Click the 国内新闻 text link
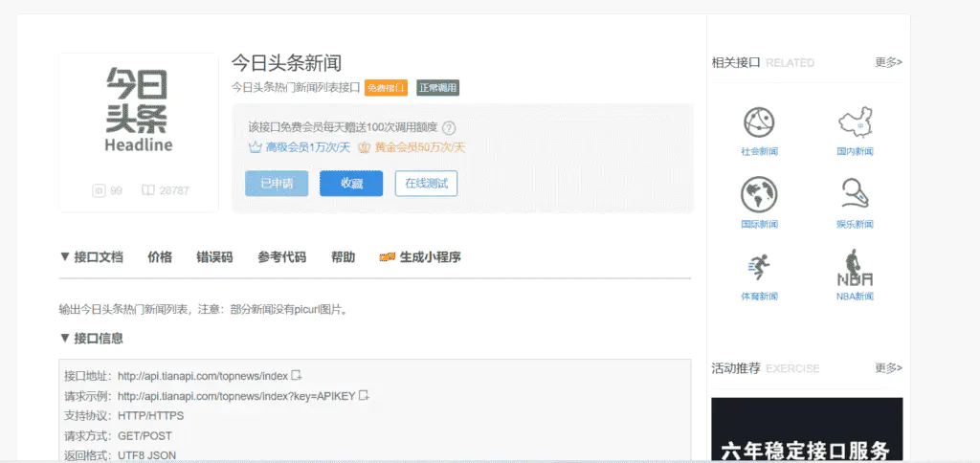 [855, 151]
